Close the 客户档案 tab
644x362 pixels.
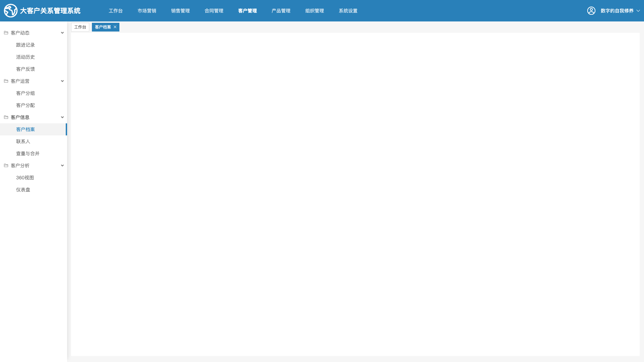tap(115, 27)
